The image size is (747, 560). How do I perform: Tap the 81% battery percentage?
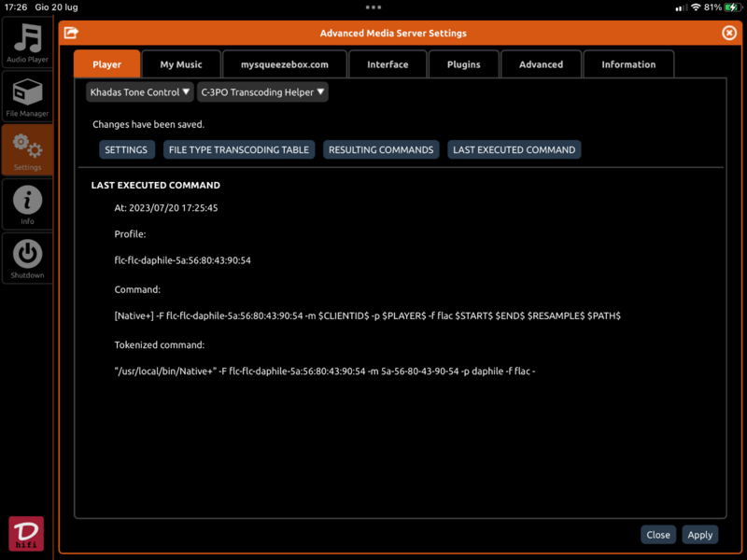pos(712,7)
